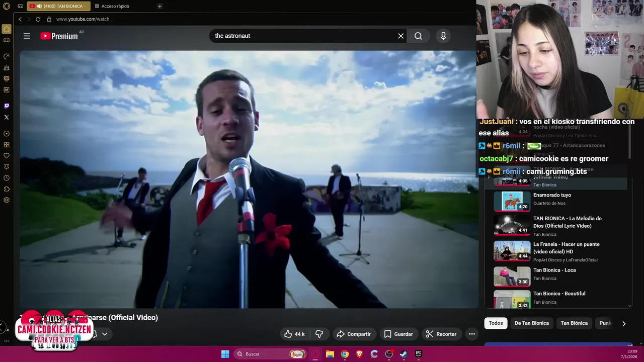This screenshot has width=644, height=362.
Task: Open the sidebar settings gear icon
Action: 7,200
